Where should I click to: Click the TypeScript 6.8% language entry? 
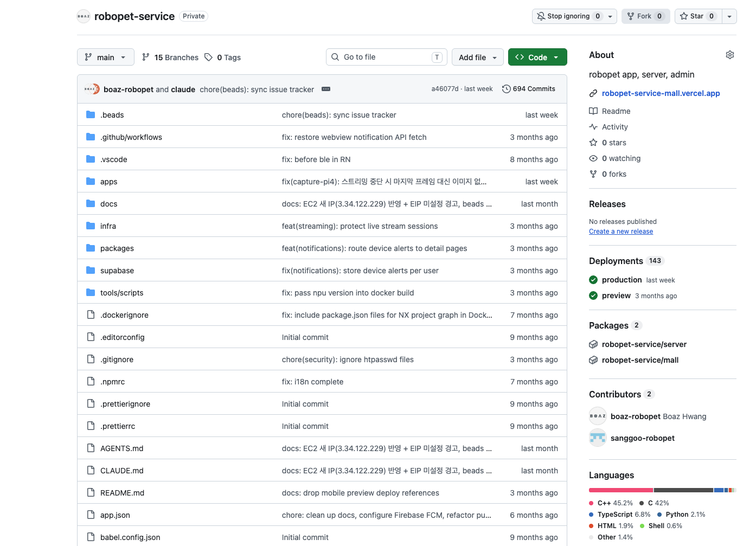click(620, 515)
